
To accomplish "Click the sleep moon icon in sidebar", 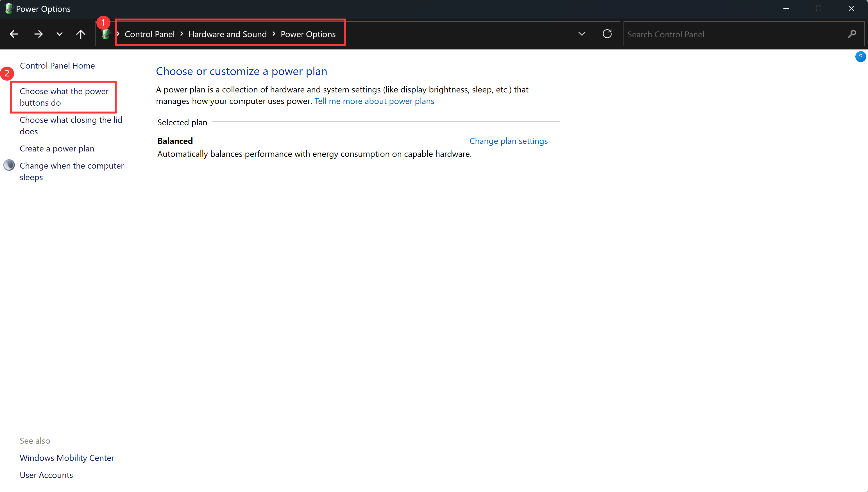I will (9, 165).
